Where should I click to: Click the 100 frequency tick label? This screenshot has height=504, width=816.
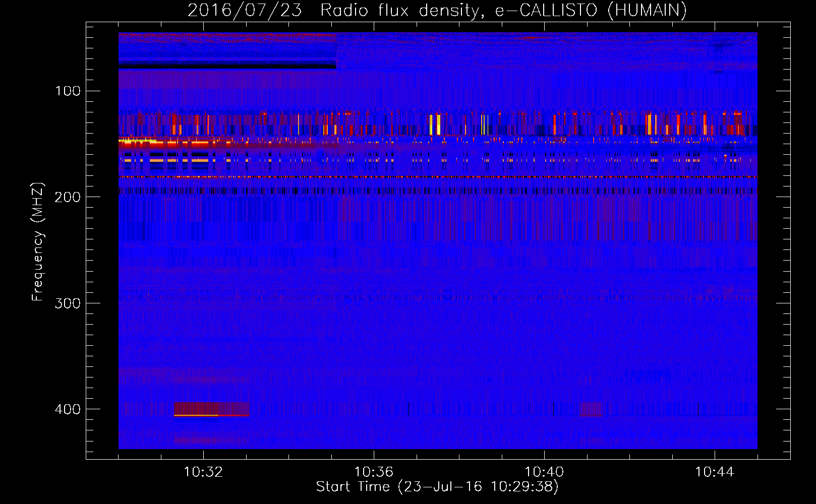coord(68,91)
